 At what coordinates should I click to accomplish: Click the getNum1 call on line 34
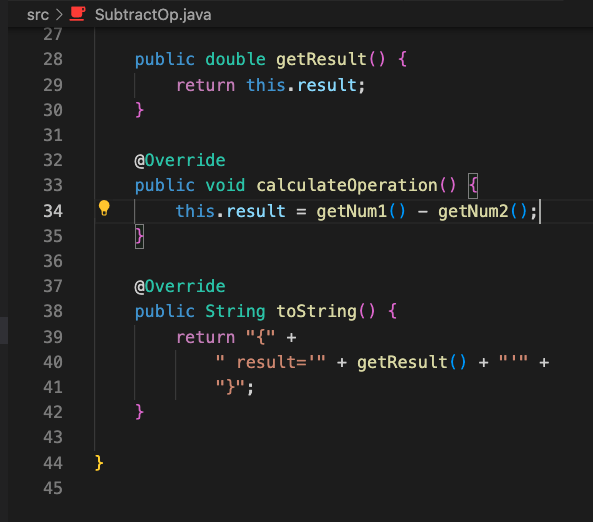click(352, 211)
